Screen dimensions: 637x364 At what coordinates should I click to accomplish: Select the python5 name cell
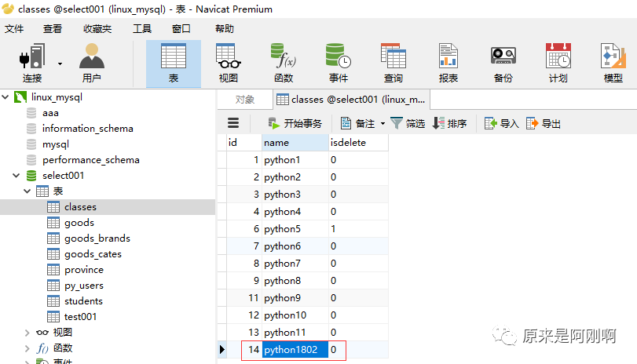click(295, 229)
